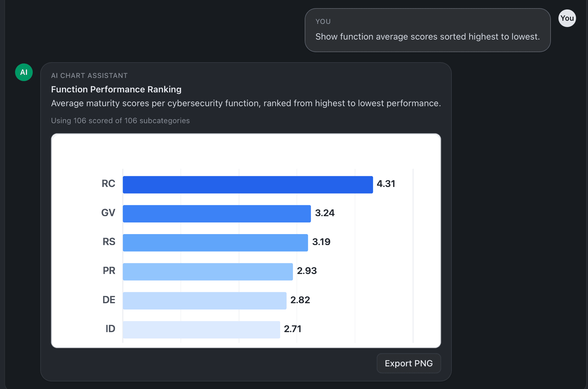
Task: Click the chart subtitle description text
Action: coord(246,103)
